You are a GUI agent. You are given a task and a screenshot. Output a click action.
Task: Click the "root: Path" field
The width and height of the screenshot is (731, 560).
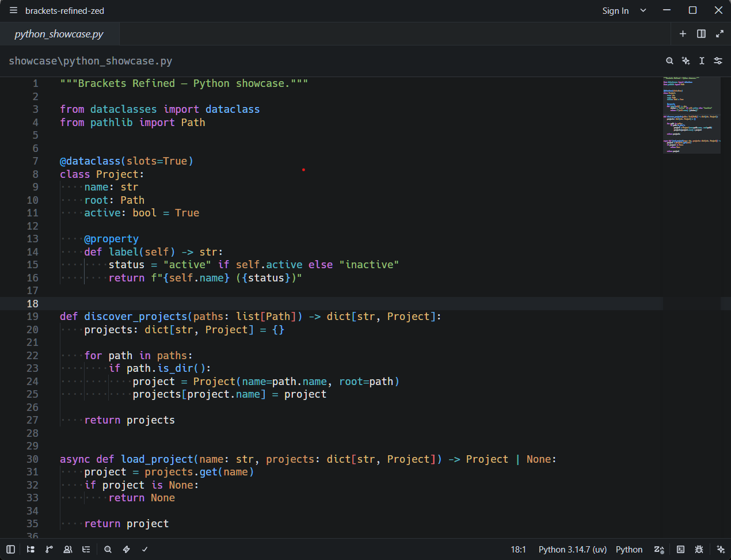[x=114, y=200]
